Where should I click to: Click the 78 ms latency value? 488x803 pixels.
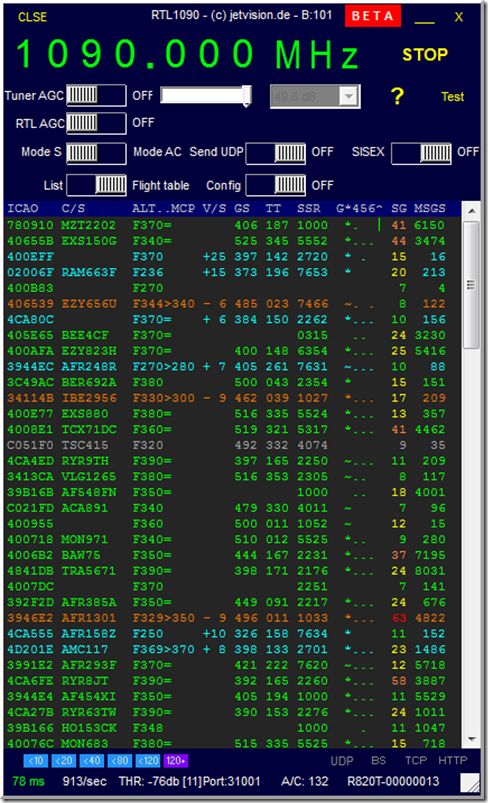tap(28, 781)
